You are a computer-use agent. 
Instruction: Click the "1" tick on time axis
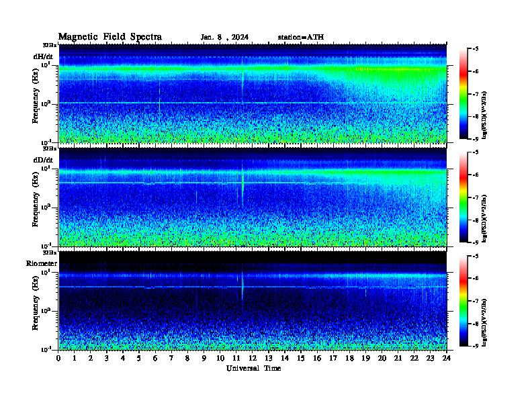tap(75, 358)
